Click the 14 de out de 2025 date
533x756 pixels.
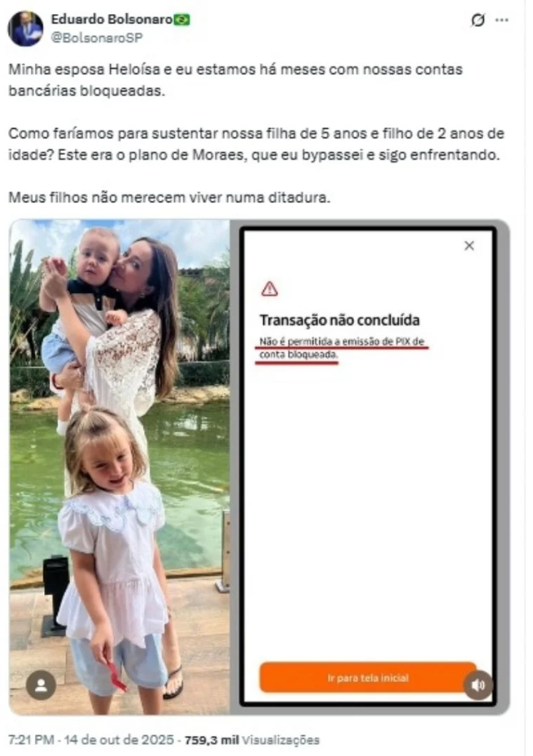pos(118,739)
